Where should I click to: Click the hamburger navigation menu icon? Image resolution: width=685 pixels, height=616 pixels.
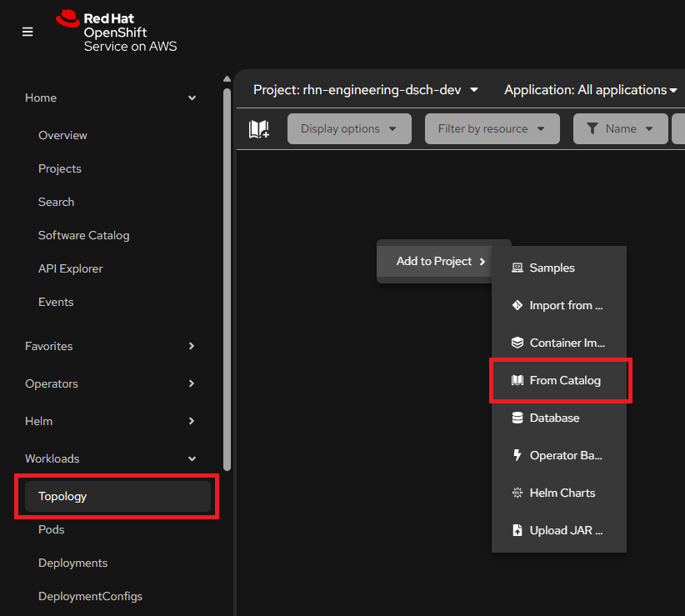pos(27,32)
